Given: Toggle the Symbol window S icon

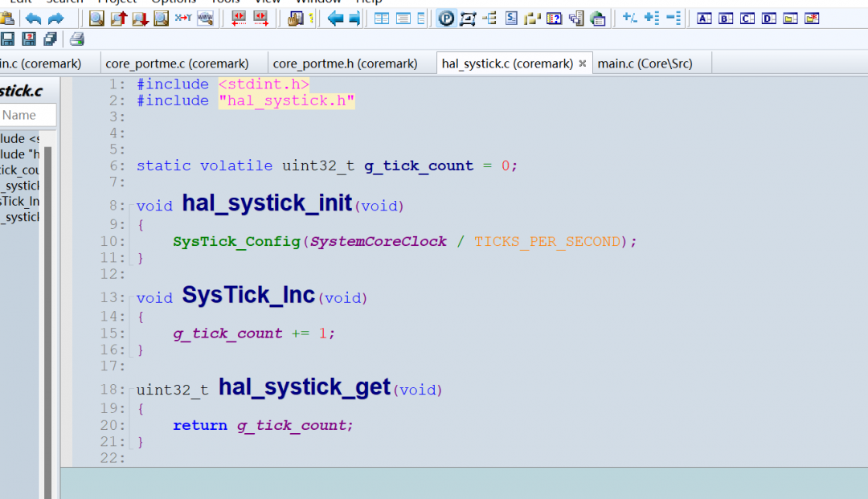Looking at the screenshot, I should [511, 18].
